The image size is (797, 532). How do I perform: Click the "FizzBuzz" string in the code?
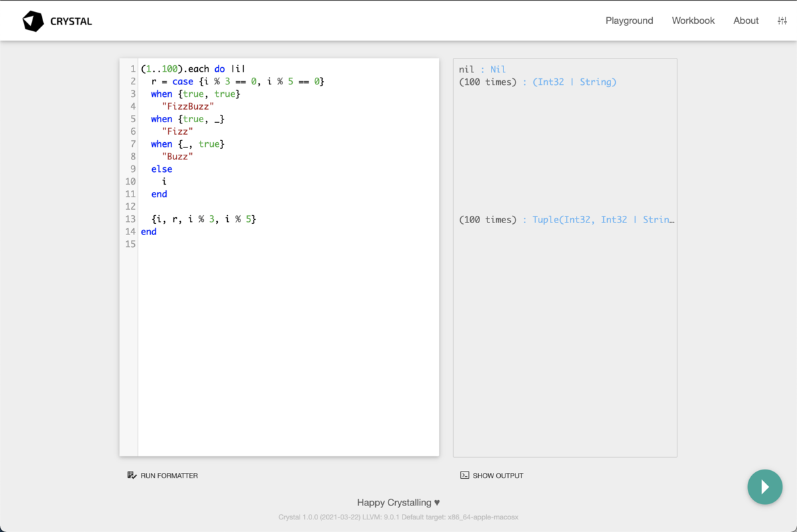click(x=188, y=106)
